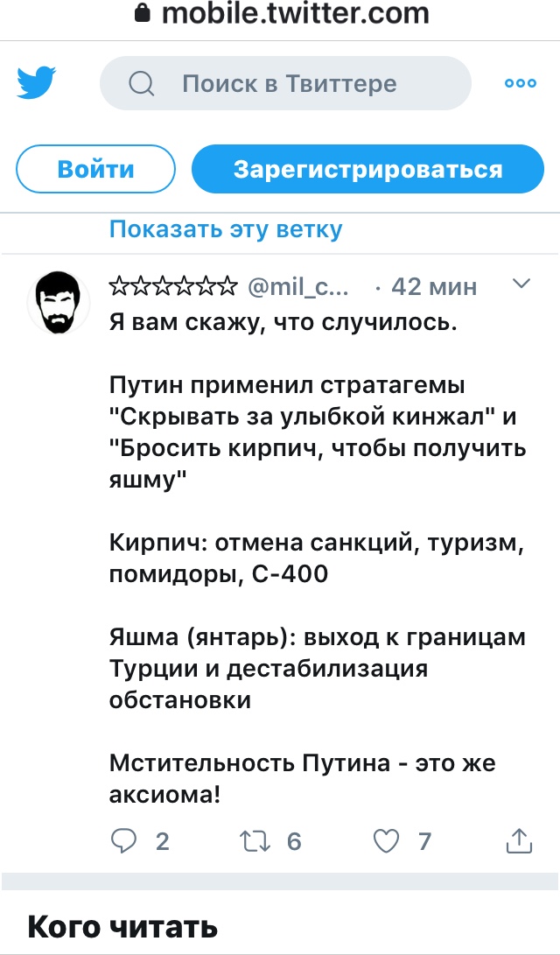Open the bearded avatar profile picture

click(59, 302)
